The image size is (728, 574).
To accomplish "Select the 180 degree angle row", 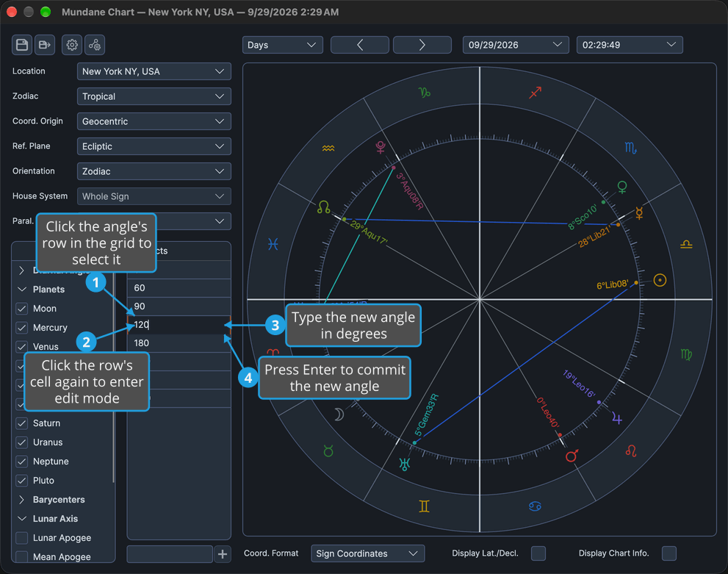I will (x=179, y=343).
